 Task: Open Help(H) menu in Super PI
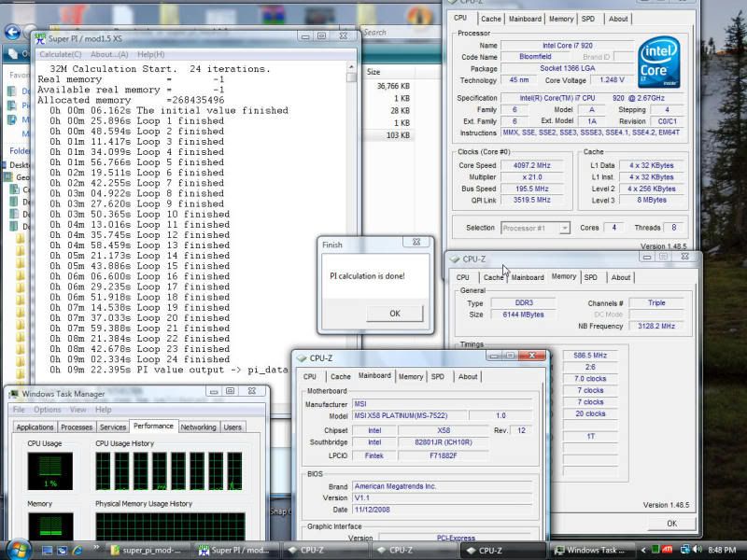[x=150, y=54]
